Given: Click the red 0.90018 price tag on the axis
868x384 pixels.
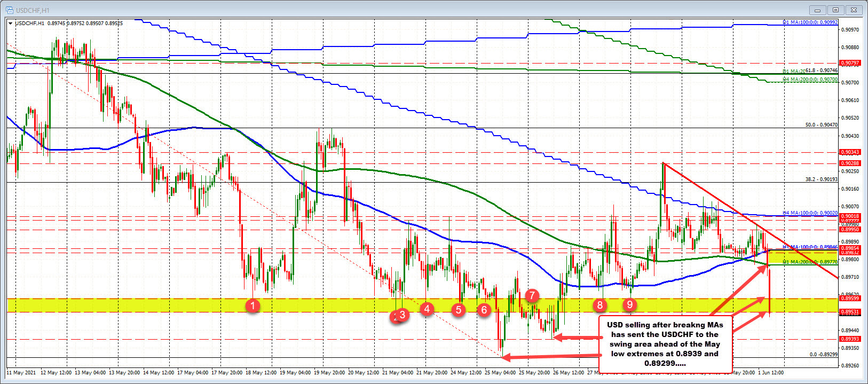Looking at the screenshot, I should coord(850,216).
